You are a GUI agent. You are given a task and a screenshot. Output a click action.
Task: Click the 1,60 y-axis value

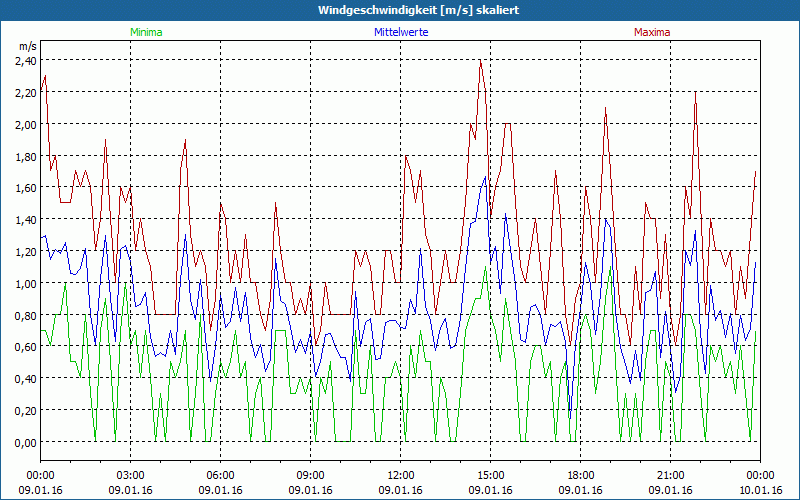26,188
